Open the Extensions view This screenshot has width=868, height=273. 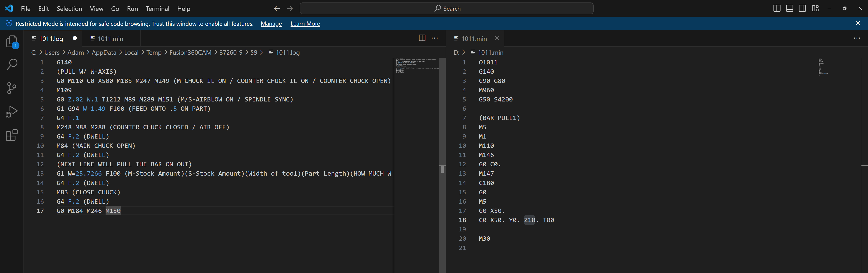[12, 135]
